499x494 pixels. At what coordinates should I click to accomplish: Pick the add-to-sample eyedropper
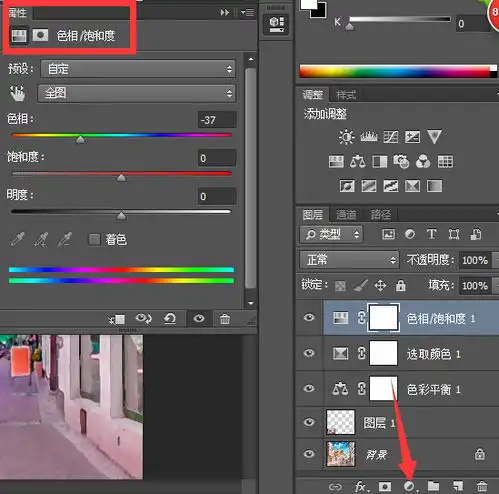[x=41, y=239]
